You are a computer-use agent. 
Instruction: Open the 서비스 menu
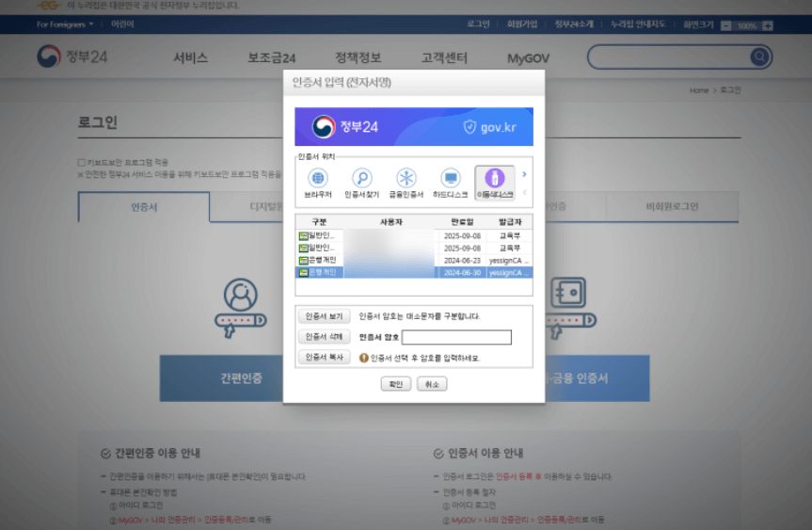(x=190, y=57)
